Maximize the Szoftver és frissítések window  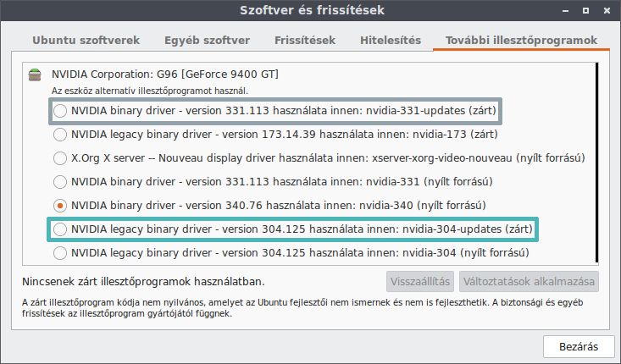pyautogui.click(x=585, y=11)
